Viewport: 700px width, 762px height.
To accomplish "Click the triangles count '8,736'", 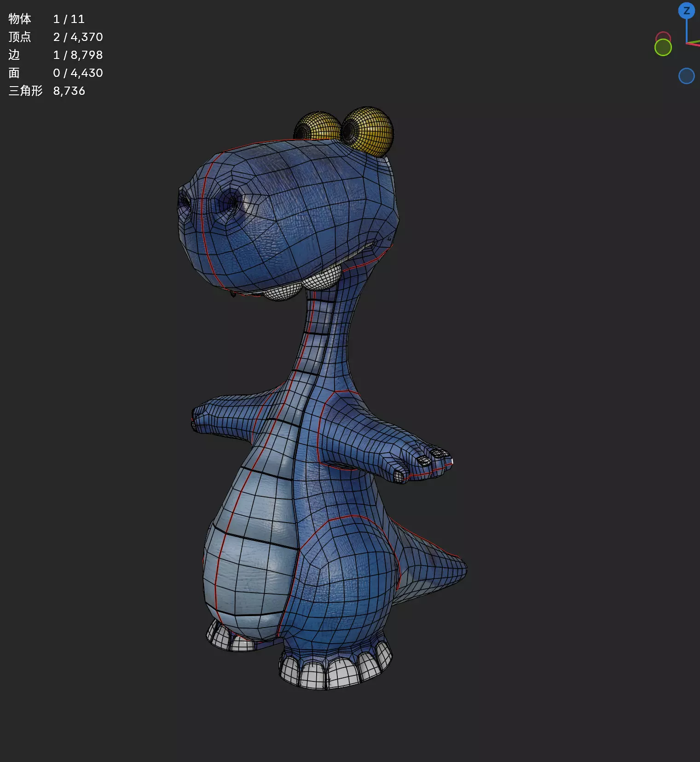I will click(69, 91).
